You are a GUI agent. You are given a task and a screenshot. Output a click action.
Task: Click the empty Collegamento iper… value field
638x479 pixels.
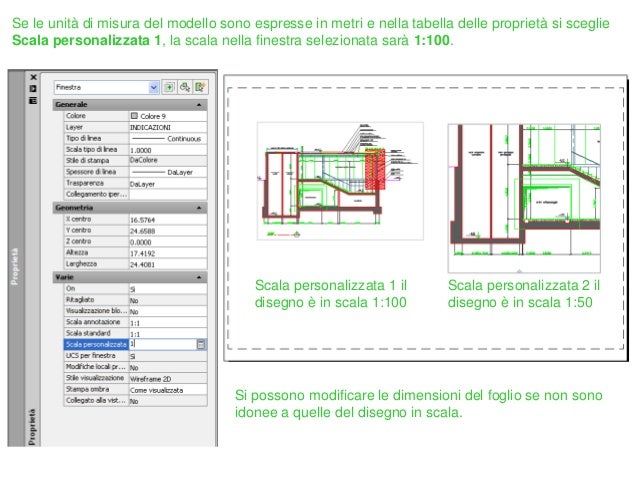point(168,195)
